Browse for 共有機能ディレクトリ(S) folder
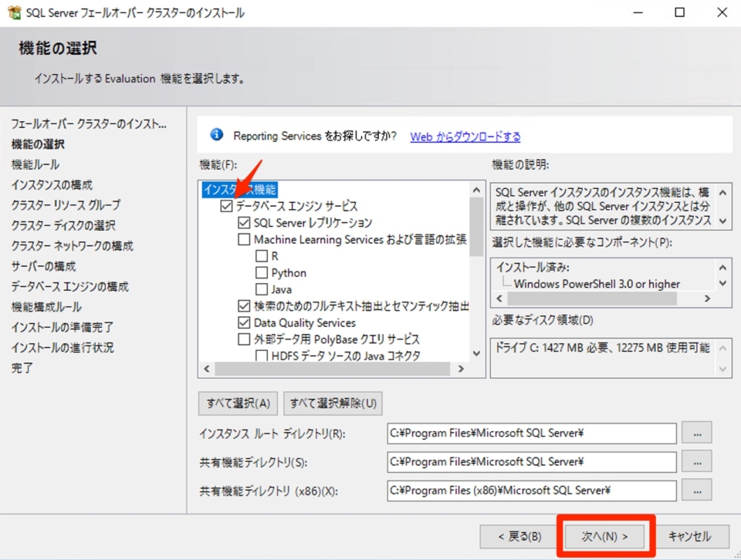The height and width of the screenshot is (560, 741). click(x=697, y=462)
